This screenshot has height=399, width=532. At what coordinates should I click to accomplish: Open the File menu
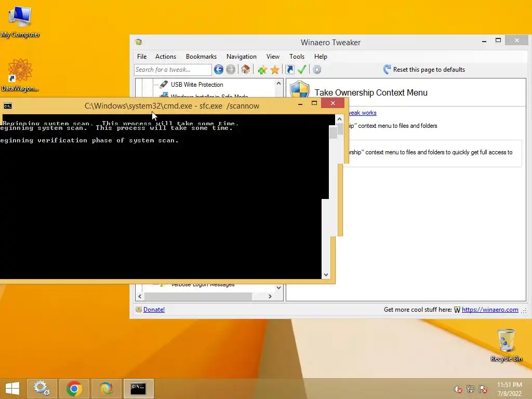point(142,57)
